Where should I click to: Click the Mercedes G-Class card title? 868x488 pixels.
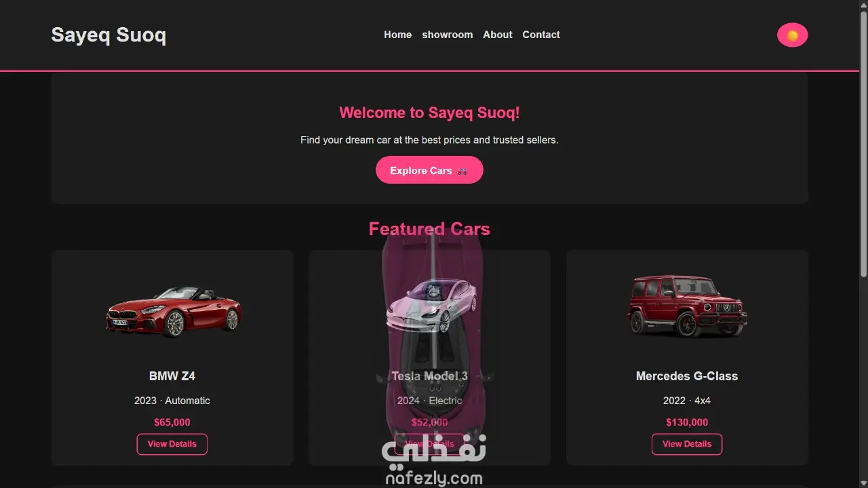pos(687,376)
